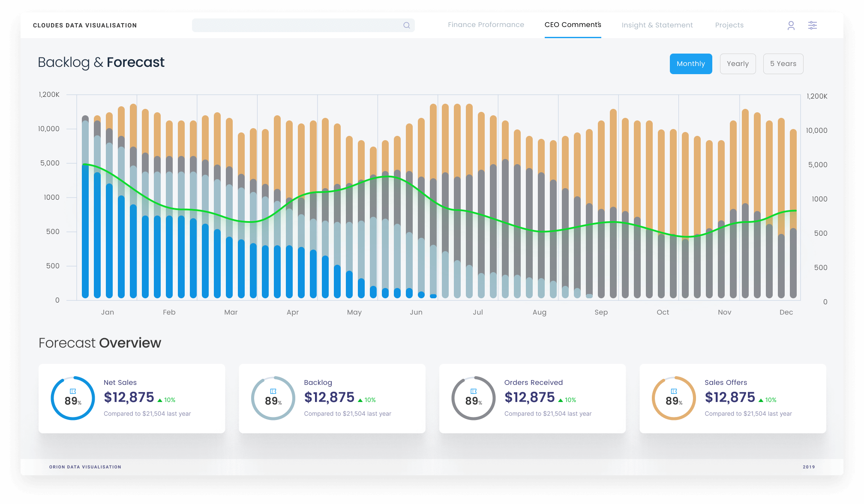
Task: Go to the Projects tab
Action: [729, 25]
